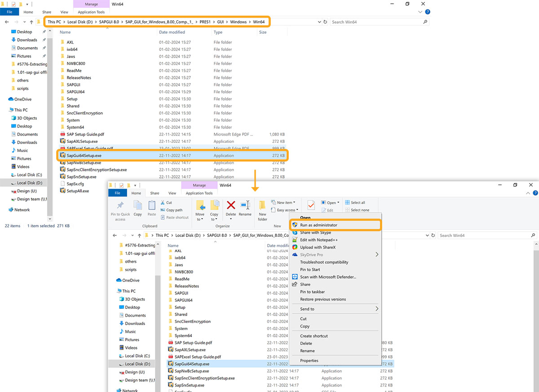Expand address bar history dropdown in background window
The height and width of the screenshot is (392, 539).
coord(319,22)
